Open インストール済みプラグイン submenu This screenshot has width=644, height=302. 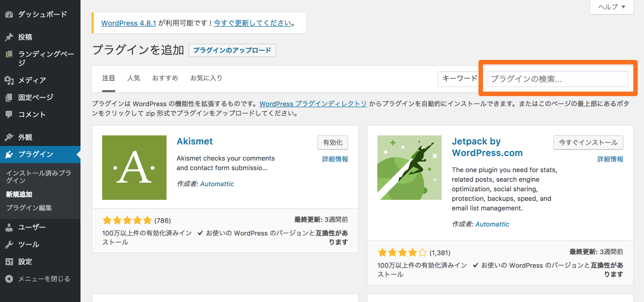click(x=38, y=177)
